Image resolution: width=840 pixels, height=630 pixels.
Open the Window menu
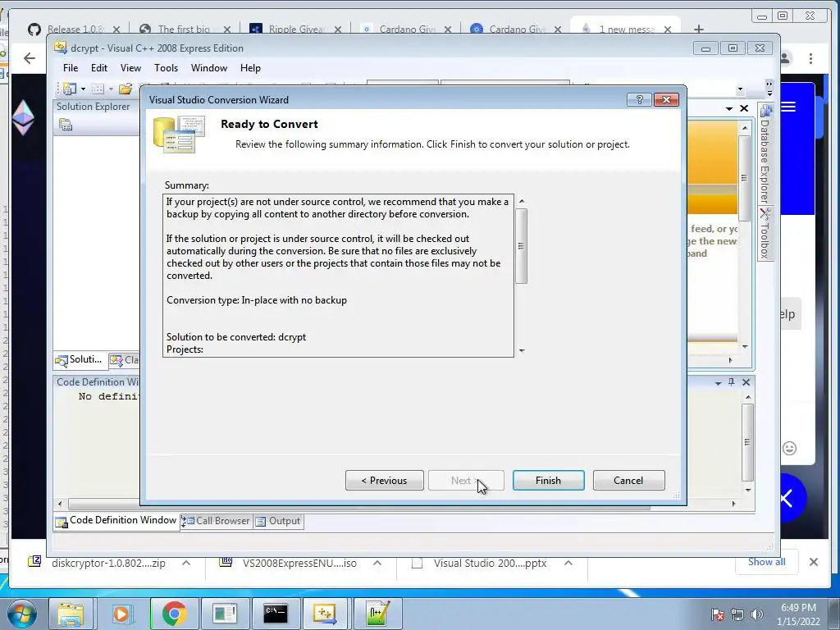pos(209,68)
